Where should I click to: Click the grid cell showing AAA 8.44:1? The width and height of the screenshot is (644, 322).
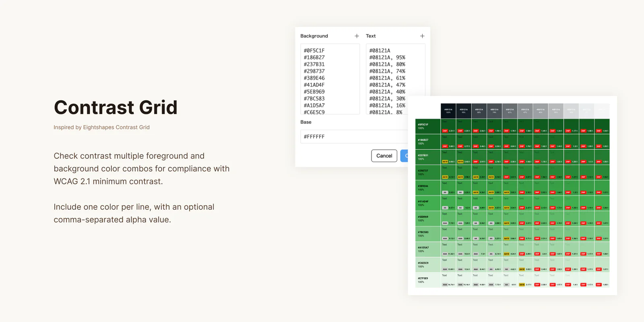click(479, 265)
